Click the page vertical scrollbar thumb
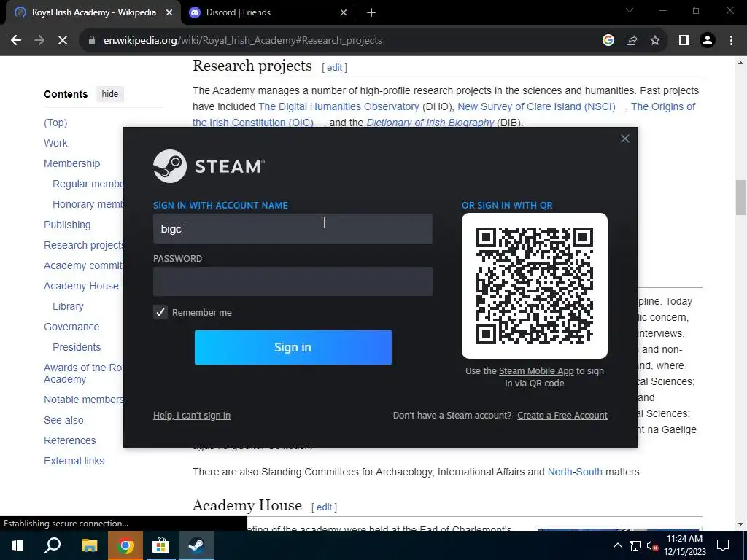The width and height of the screenshot is (747, 560). pos(740,198)
